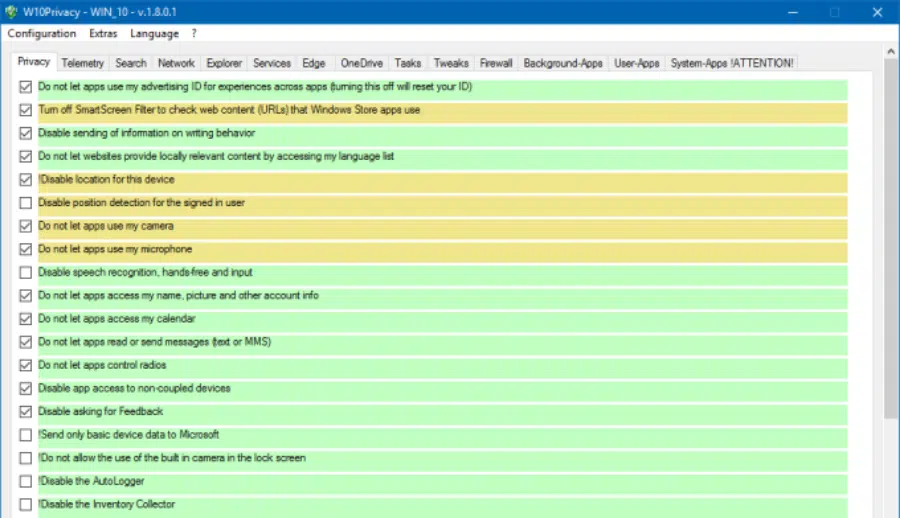Open the Configuration menu
The width and height of the screenshot is (900, 518).
[42, 33]
